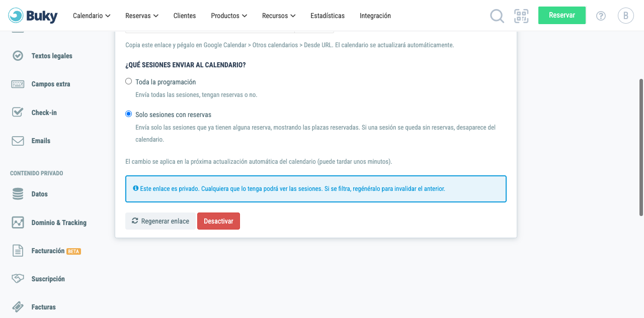The height and width of the screenshot is (318, 644).
Task: Click the 'El cambio se aplica' note text
Action: pyautogui.click(x=259, y=162)
